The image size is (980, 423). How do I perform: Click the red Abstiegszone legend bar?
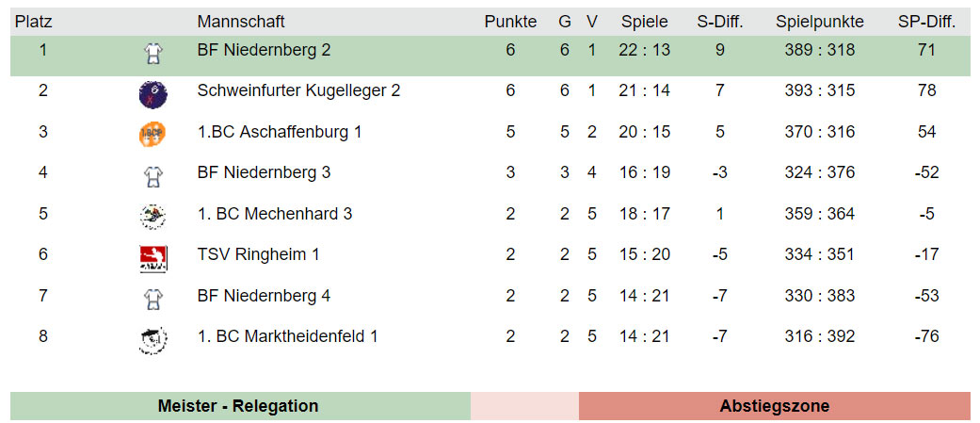774,407
